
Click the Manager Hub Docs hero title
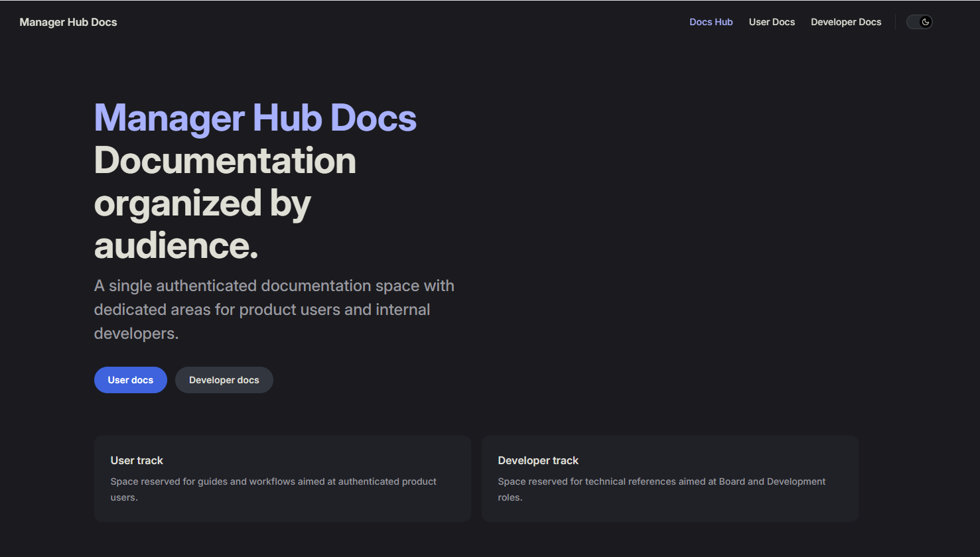coord(255,117)
